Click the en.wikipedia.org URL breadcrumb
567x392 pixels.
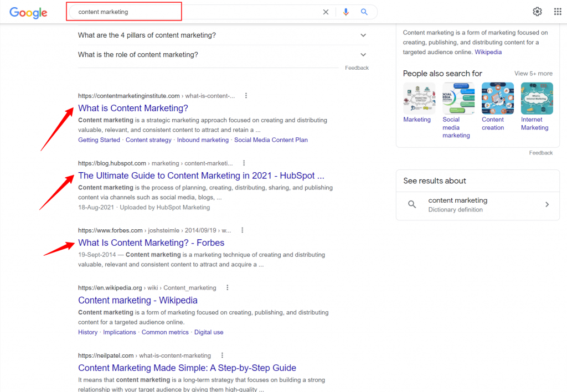tap(147, 288)
